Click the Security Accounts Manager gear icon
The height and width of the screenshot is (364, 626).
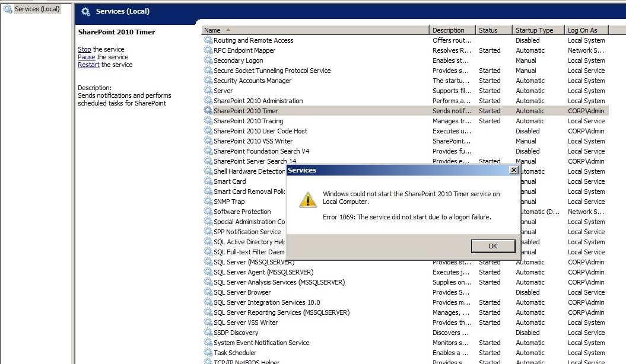pyautogui.click(x=208, y=80)
